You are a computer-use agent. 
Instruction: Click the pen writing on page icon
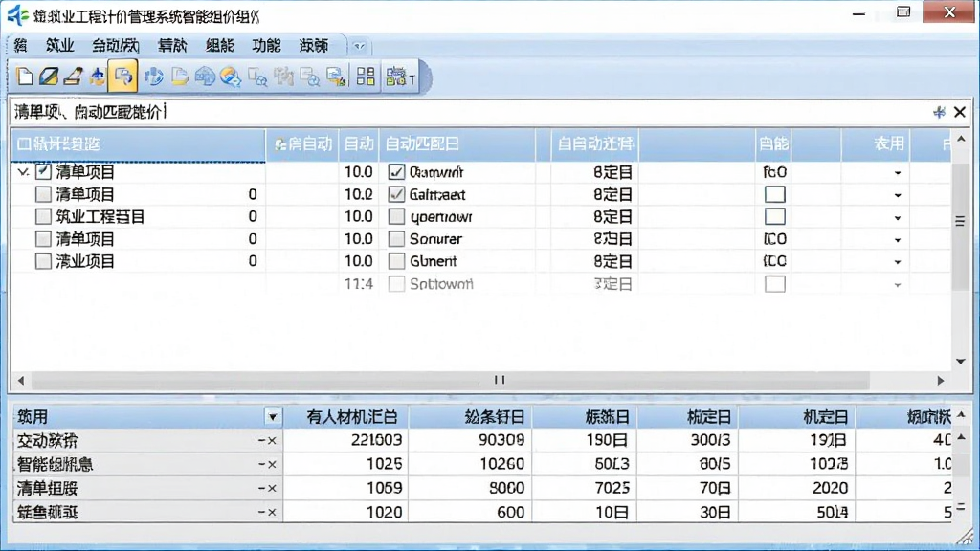pos(73,77)
